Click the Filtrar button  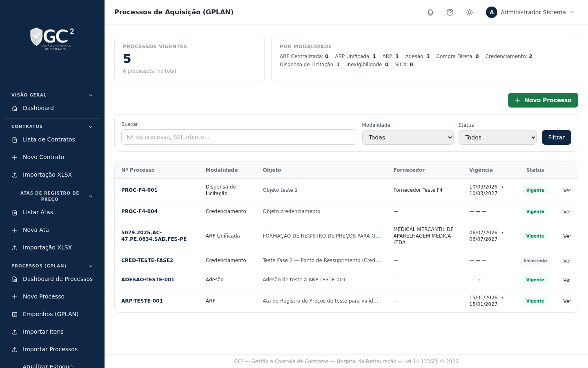[557, 137]
